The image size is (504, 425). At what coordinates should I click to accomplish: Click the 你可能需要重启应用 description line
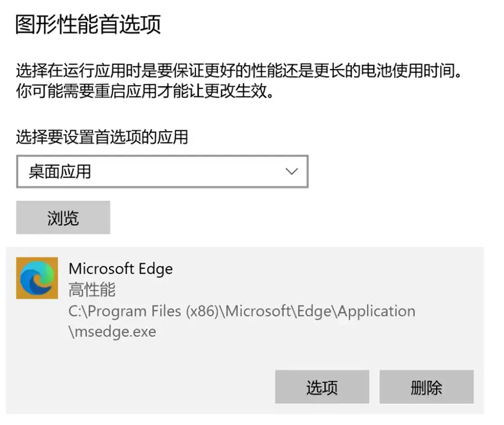(x=145, y=91)
